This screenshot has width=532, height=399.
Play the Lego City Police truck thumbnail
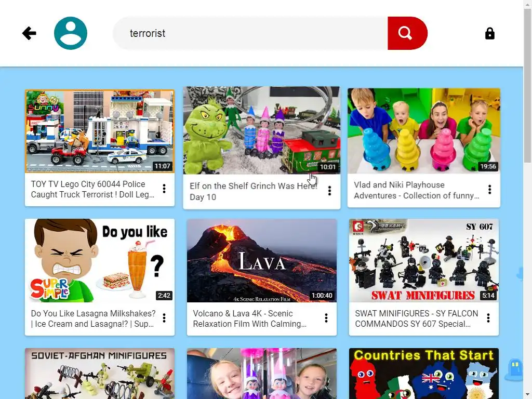pyautogui.click(x=100, y=131)
